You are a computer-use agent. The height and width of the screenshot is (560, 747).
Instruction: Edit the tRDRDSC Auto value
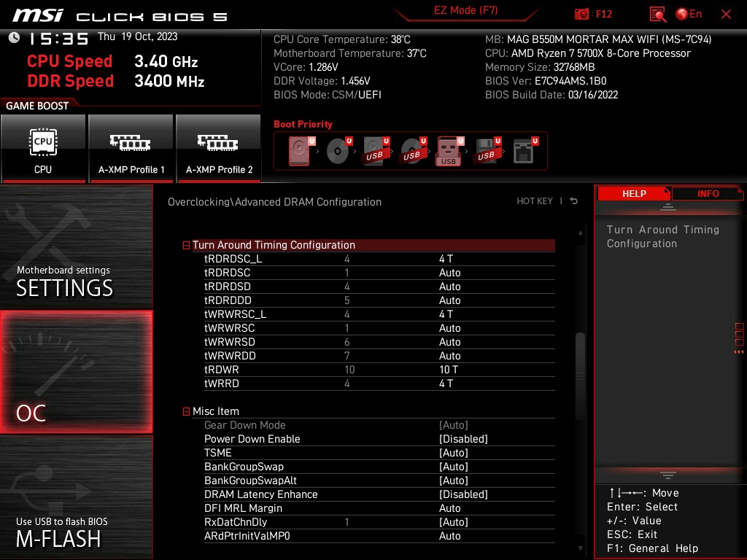pos(449,273)
